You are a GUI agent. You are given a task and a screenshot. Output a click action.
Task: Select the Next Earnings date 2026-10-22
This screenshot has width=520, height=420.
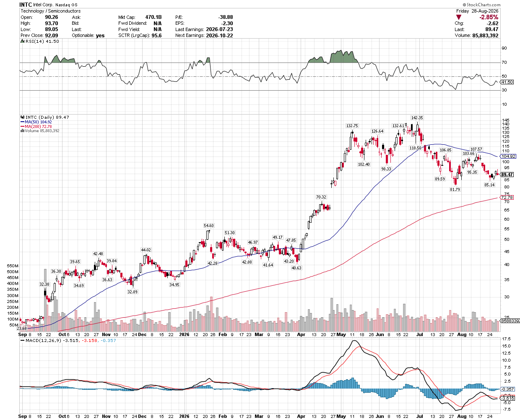pyautogui.click(x=220, y=35)
